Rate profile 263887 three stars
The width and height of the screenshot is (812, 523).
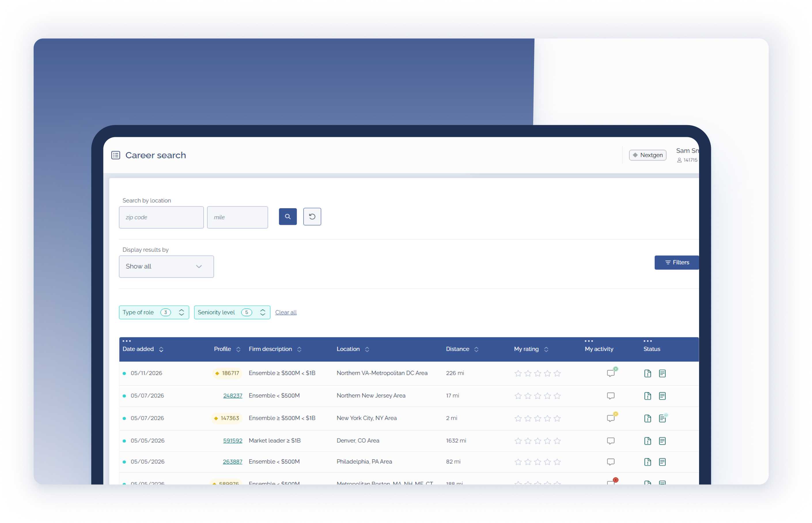[537, 462]
